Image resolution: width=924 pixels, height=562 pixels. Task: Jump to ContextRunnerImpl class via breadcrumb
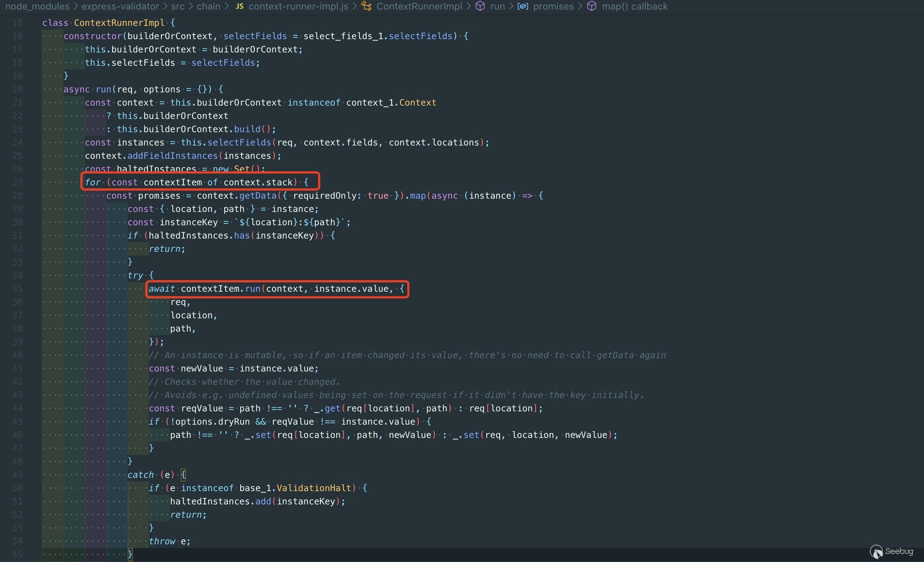(x=419, y=6)
